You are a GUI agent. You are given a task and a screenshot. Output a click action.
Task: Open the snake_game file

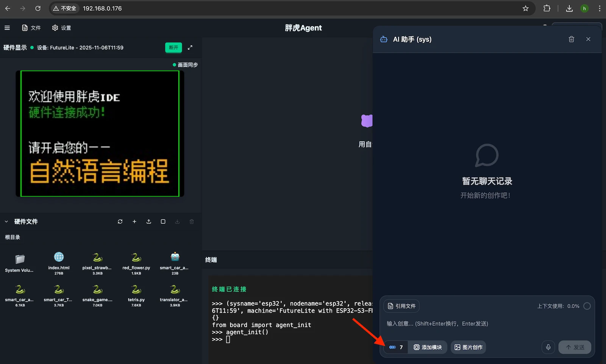point(97,294)
